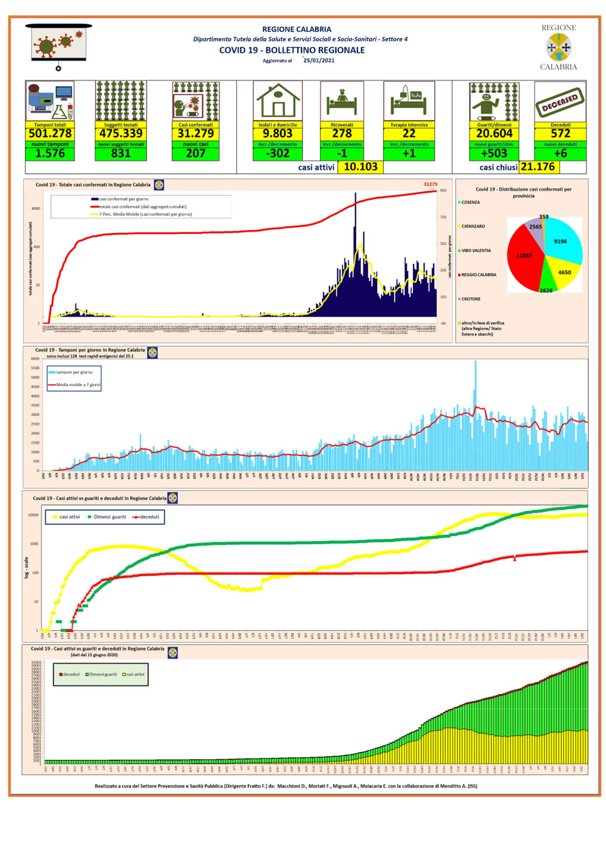Click the DECEASED stamp icon
Screen dimensions: 606x868
point(560,101)
